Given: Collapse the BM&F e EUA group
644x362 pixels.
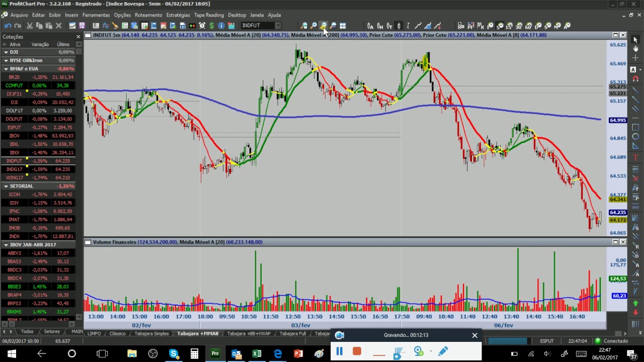Looking at the screenshot, I should pyautogui.click(x=6, y=68).
